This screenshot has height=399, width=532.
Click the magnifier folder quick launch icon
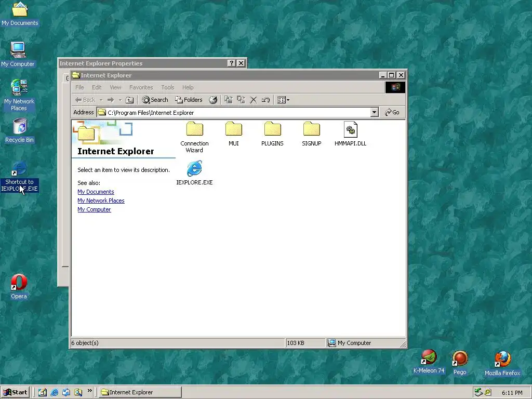point(78,392)
